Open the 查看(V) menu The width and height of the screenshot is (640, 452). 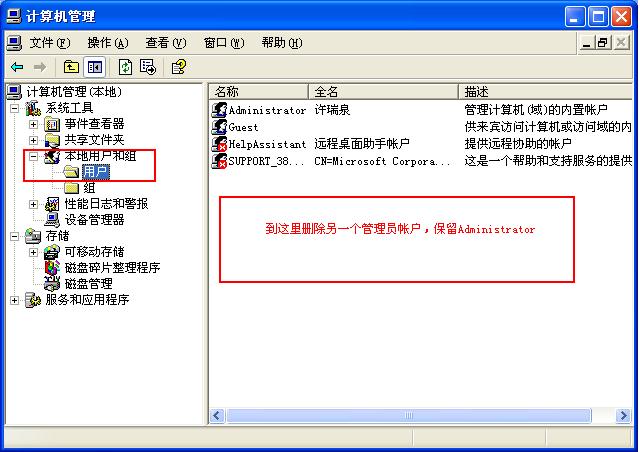tap(166, 43)
